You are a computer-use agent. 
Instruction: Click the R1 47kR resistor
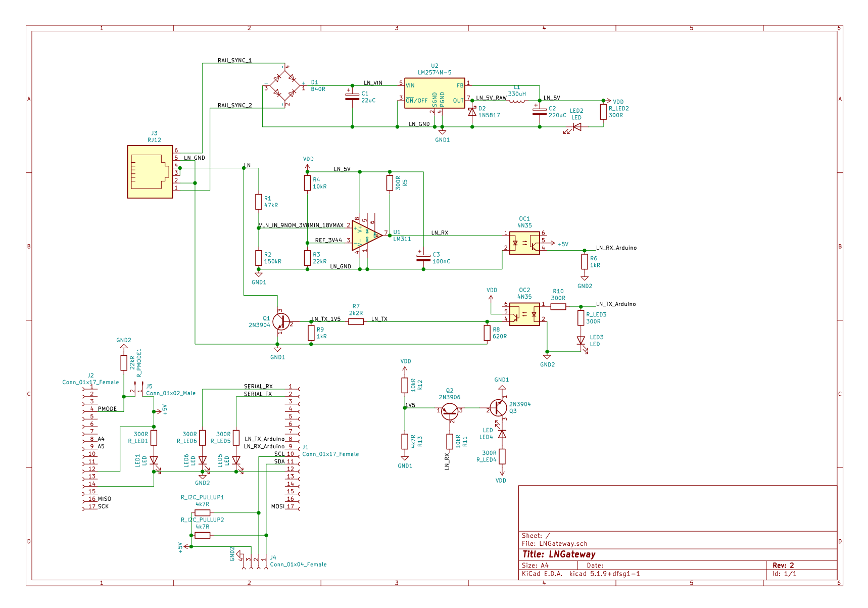coord(259,202)
